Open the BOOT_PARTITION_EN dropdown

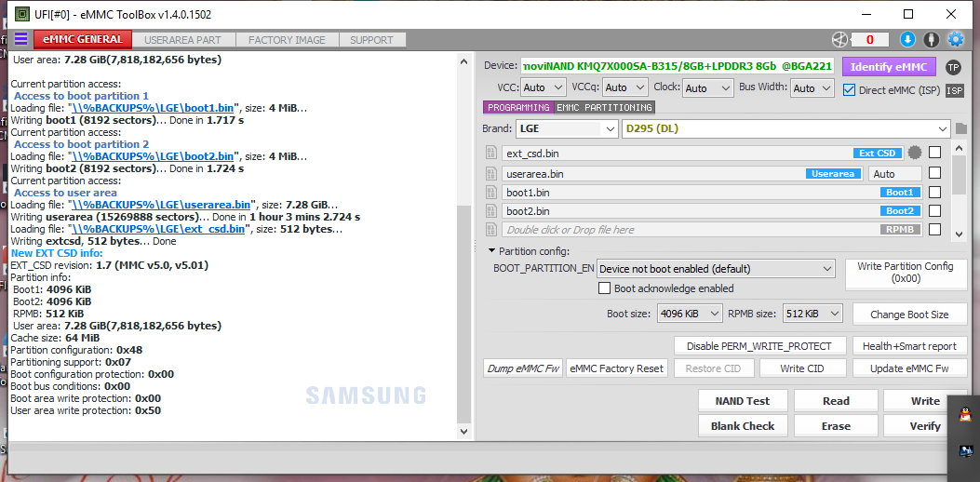(717, 270)
